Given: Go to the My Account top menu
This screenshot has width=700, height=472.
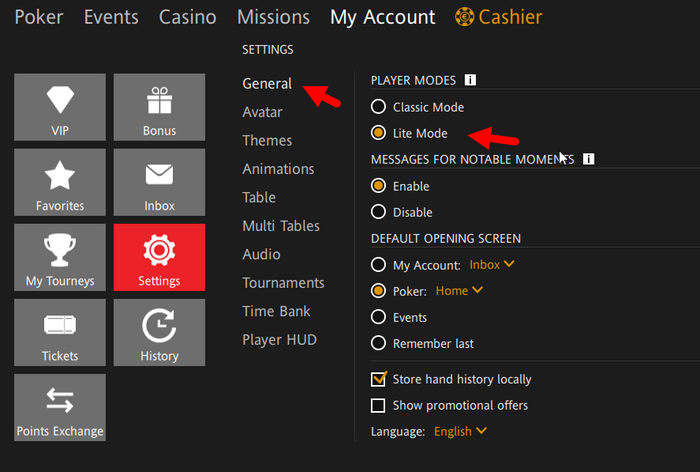Looking at the screenshot, I should point(383,17).
